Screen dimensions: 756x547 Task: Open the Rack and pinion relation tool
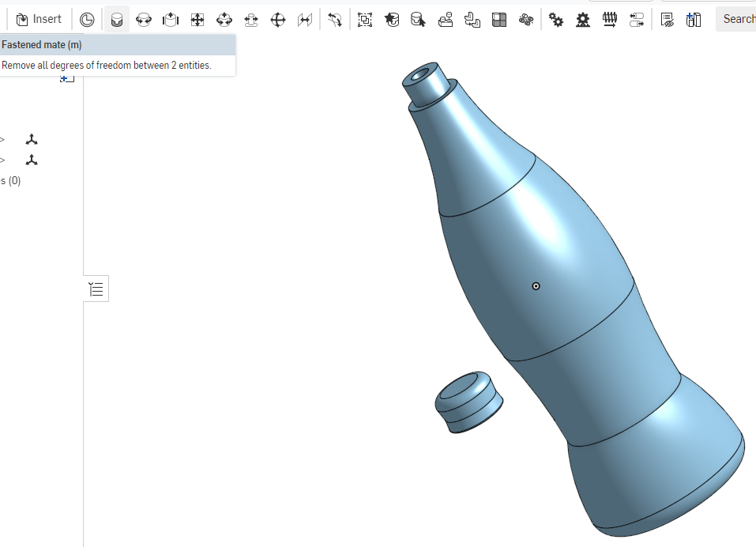pos(582,18)
